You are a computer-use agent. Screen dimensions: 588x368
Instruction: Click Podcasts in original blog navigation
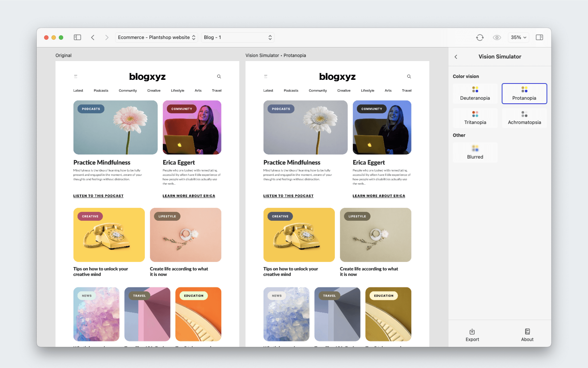click(101, 90)
